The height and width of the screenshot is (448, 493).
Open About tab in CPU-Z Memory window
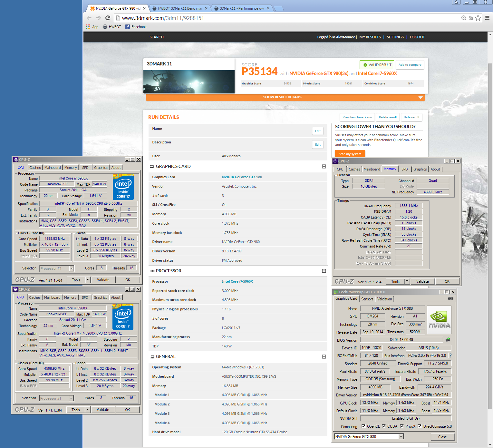tap(435, 169)
